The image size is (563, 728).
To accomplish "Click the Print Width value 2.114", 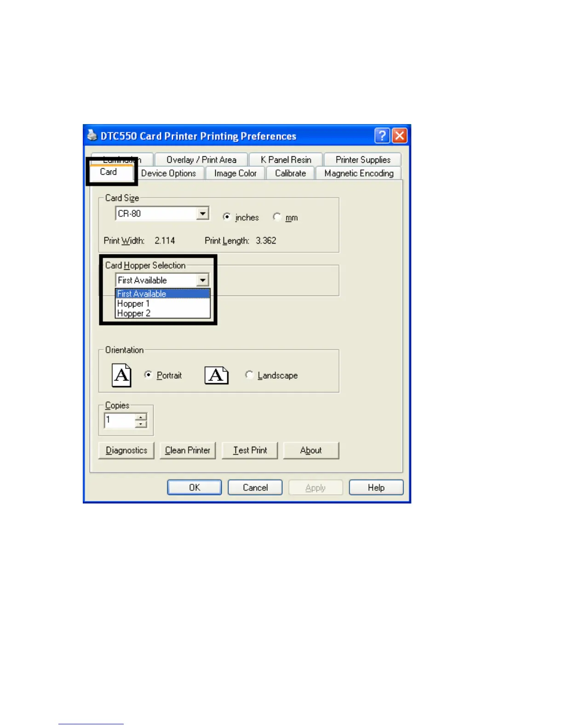I will [x=165, y=240].
